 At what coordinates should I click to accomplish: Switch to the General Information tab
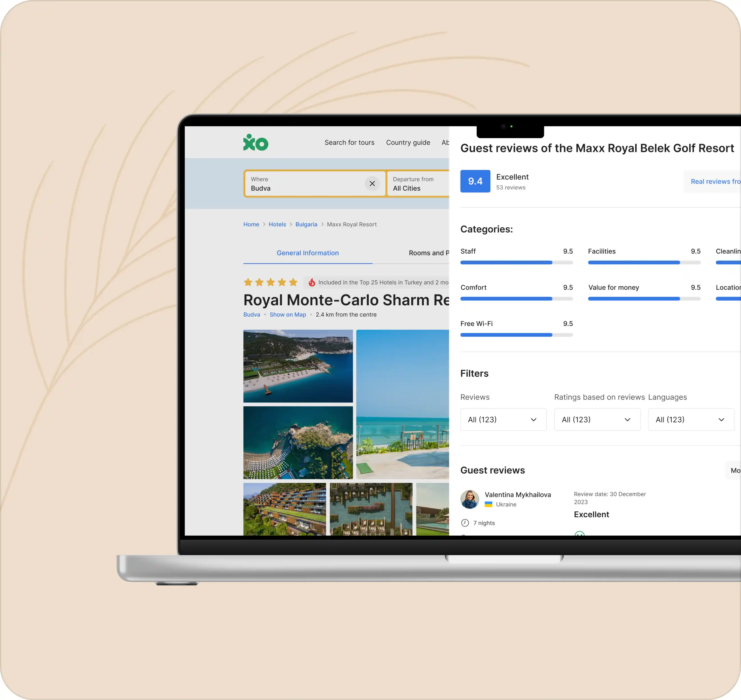[x=308, y=253]
